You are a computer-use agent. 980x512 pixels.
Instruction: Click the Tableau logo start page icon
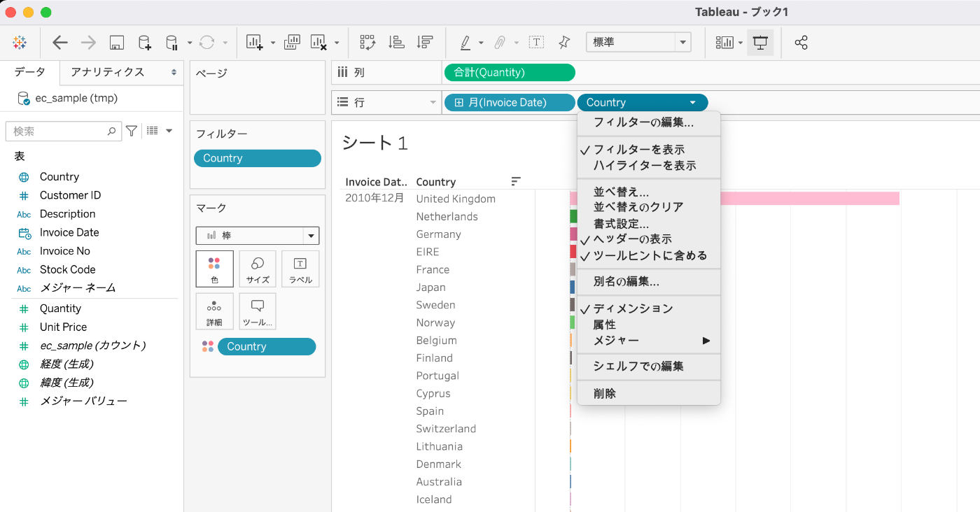tap(20, 43)
